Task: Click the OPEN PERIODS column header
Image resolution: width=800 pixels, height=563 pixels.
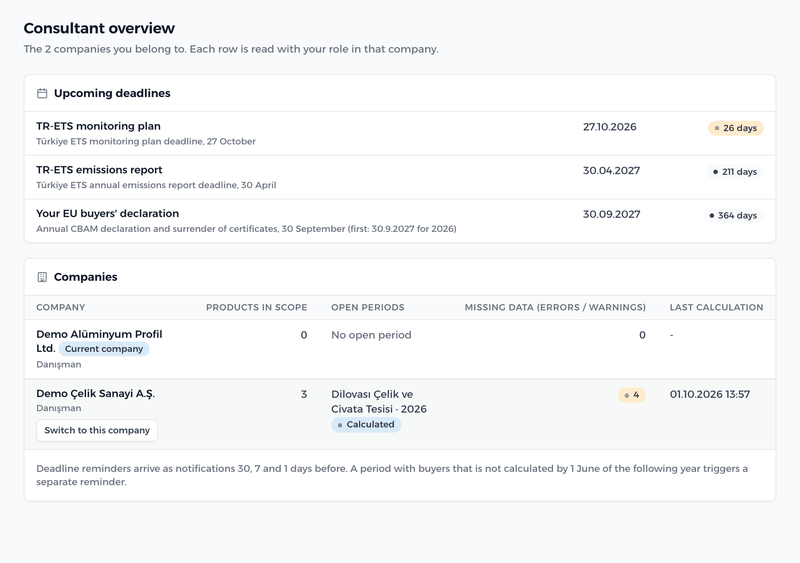Action: 368,307
